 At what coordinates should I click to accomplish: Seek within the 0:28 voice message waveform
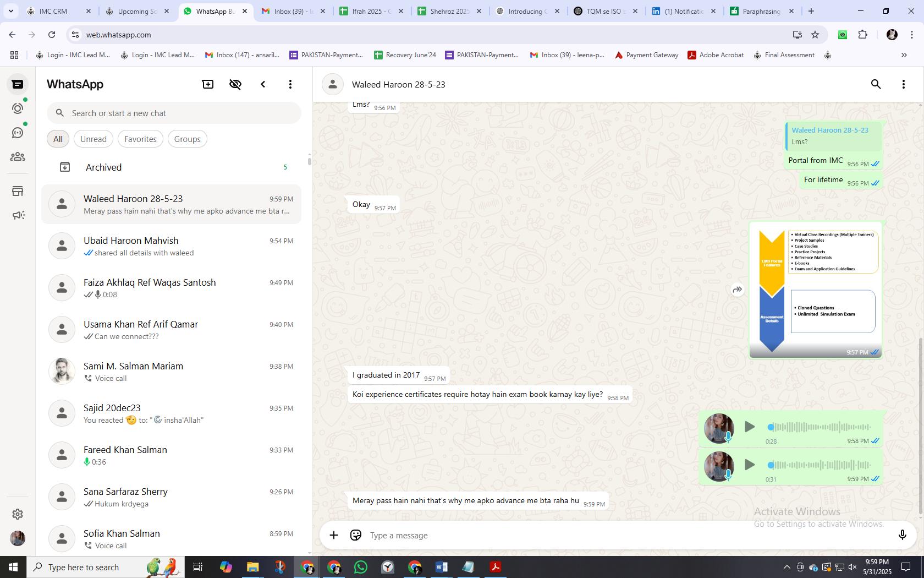821,427
